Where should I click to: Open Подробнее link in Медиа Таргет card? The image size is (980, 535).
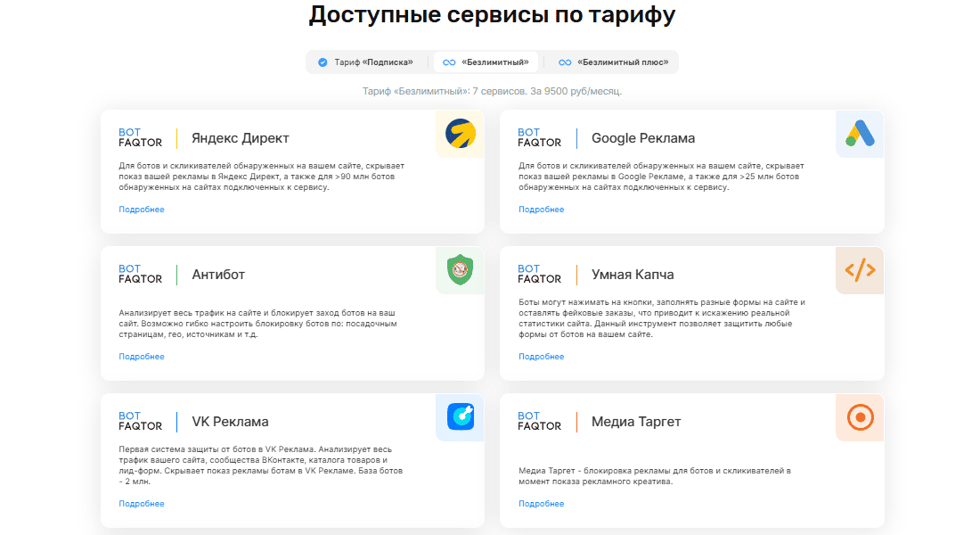pos(542,504)
